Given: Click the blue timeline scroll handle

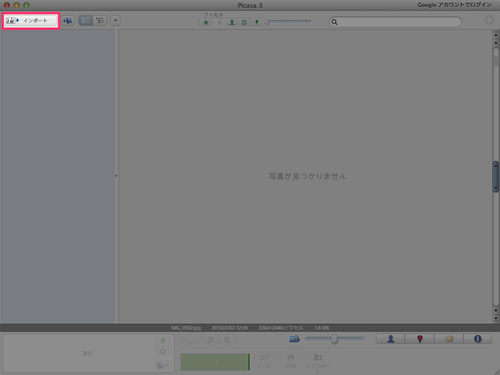Looking at the screenshot, I should (x=496, y=177).
